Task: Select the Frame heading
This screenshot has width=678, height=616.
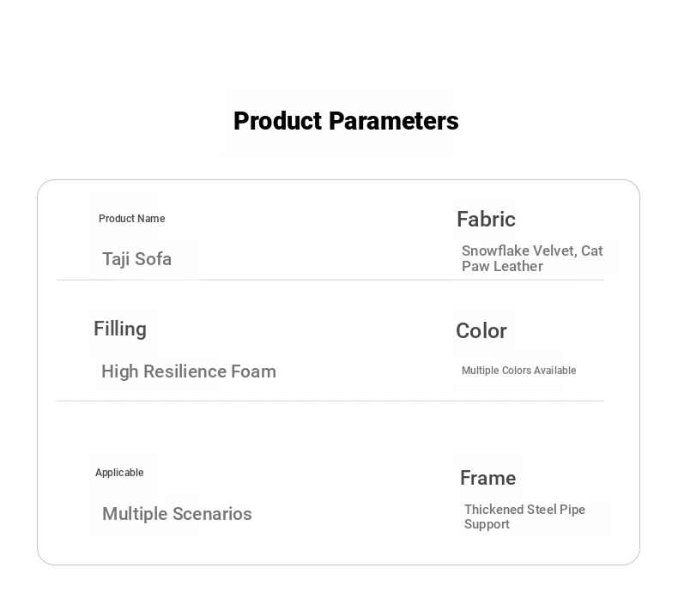Action: coord(488,478)
